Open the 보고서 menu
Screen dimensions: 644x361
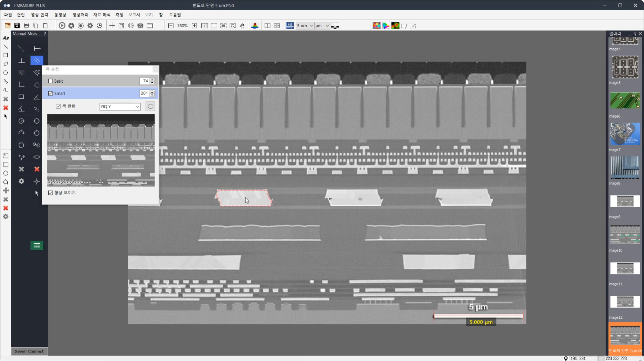coord(134,15)
